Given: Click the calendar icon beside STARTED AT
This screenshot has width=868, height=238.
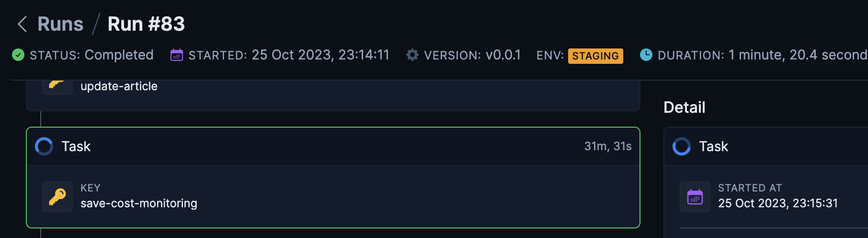Looking at the screenshot, I should pyautogui.click(x=695, y=197).
